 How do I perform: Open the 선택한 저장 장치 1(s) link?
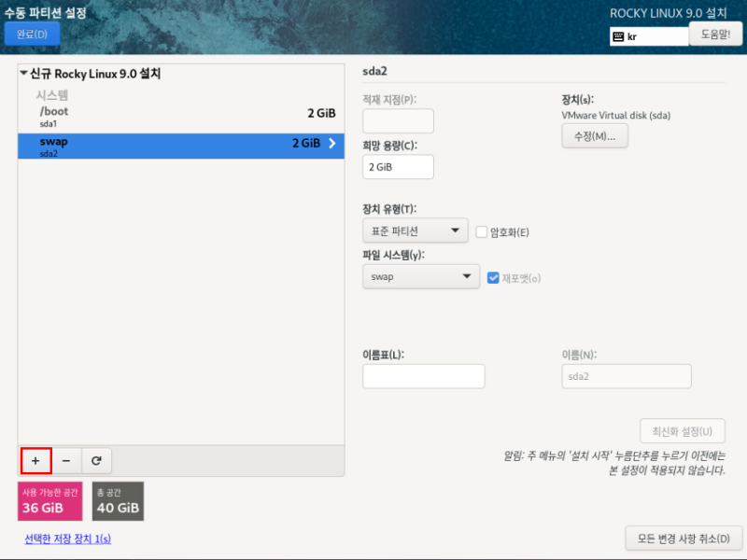point(67,539)
